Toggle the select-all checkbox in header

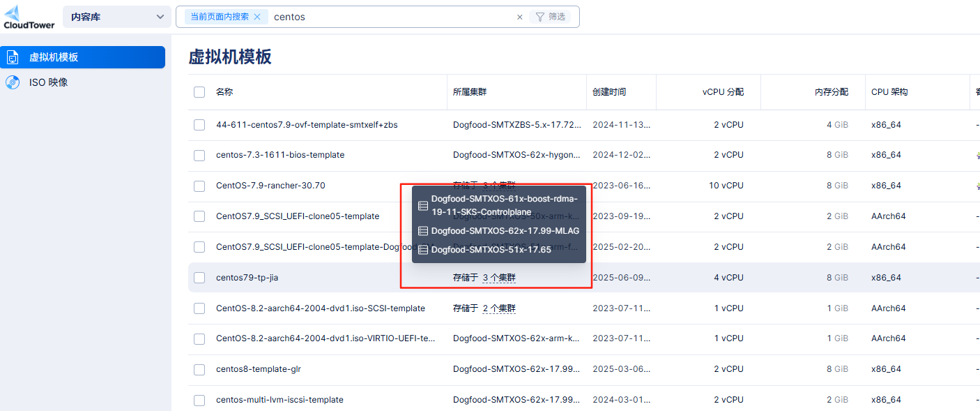(199, 92)
